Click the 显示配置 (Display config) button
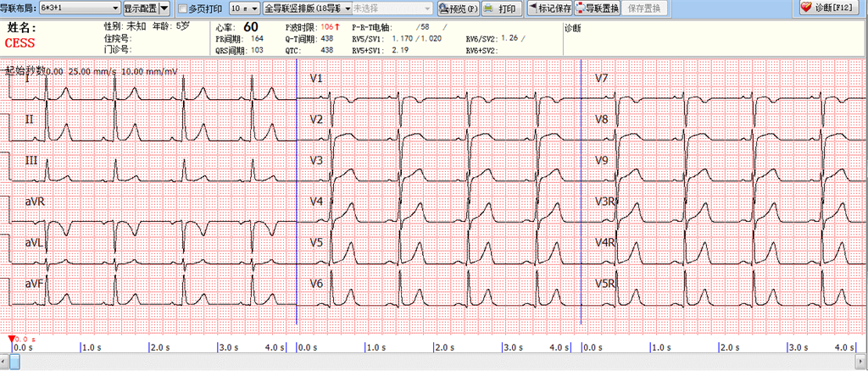Screen dimensions: 868x371 (x=140, y=8)
